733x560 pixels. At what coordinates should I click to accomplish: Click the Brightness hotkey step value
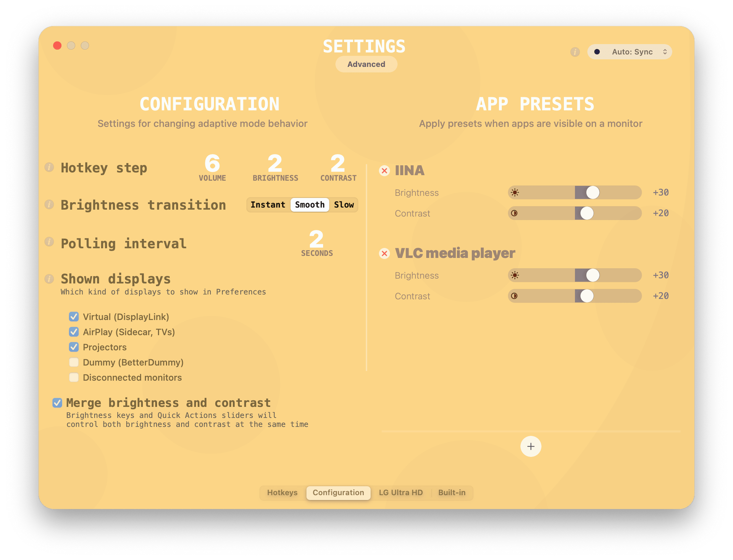pos(275,164)
